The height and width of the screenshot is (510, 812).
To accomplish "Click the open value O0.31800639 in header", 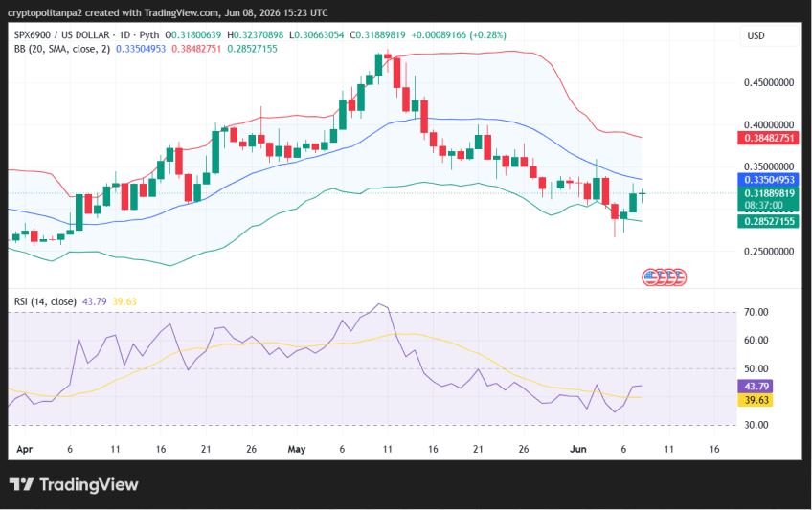I will pos(193,35).
